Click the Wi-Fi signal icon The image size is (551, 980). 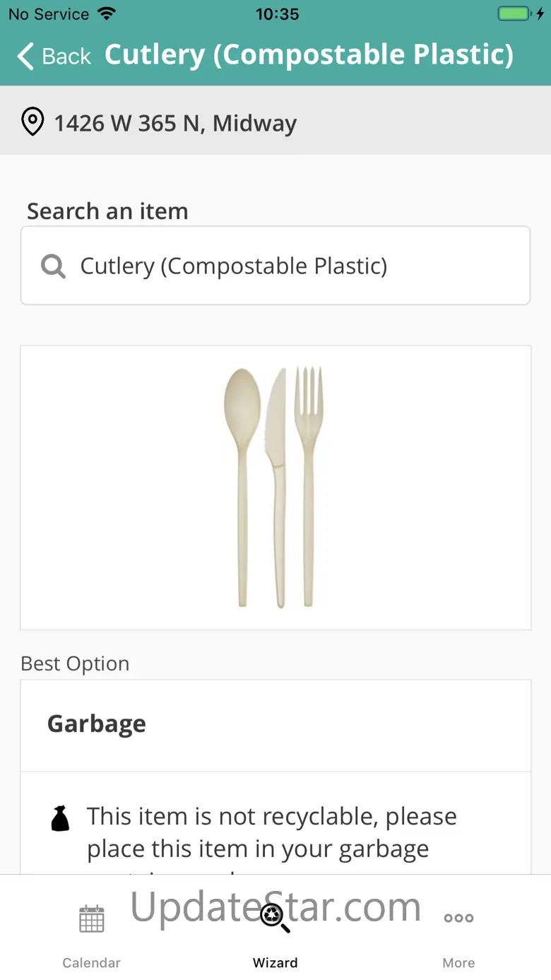pos(107,14)
